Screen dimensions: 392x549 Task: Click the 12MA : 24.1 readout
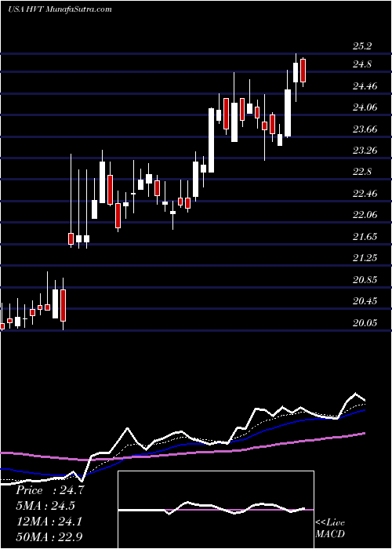(x=50, y=522)
